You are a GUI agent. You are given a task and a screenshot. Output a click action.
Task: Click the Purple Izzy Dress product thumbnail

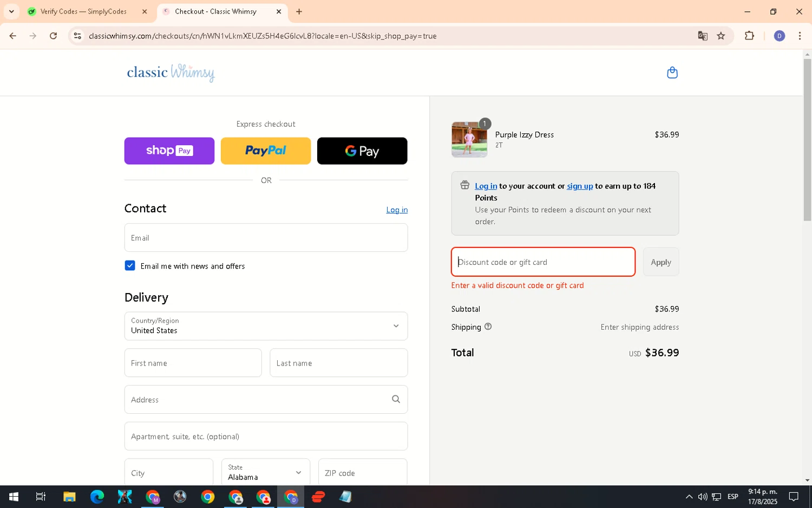[x=469, y=140]
